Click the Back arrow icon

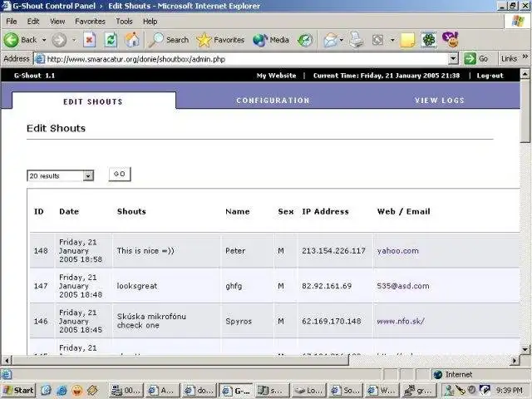(x=11, y=40)
